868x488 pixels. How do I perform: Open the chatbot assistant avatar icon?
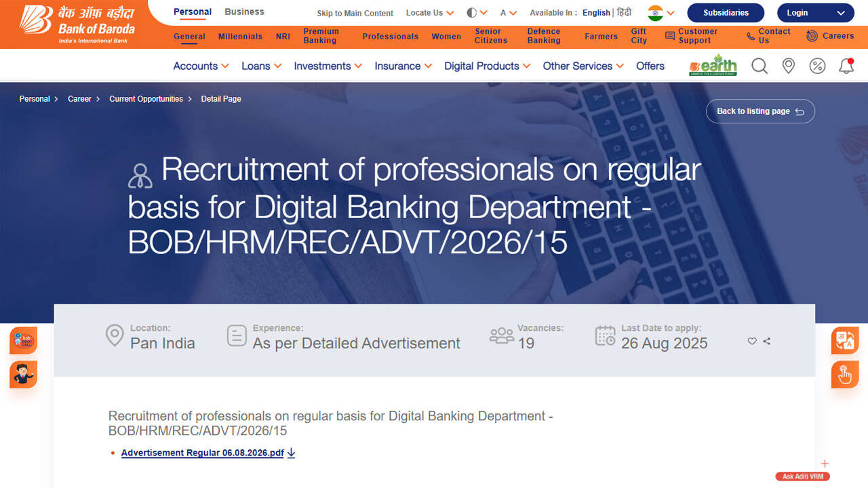click(24, 375)
